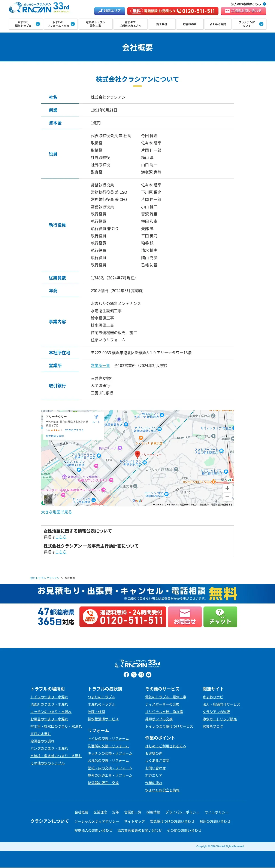Screen dimensions: 275x868
Task: Open the 作業の流れ footer link
Action: pyautogui.click(x=154, y=782)
